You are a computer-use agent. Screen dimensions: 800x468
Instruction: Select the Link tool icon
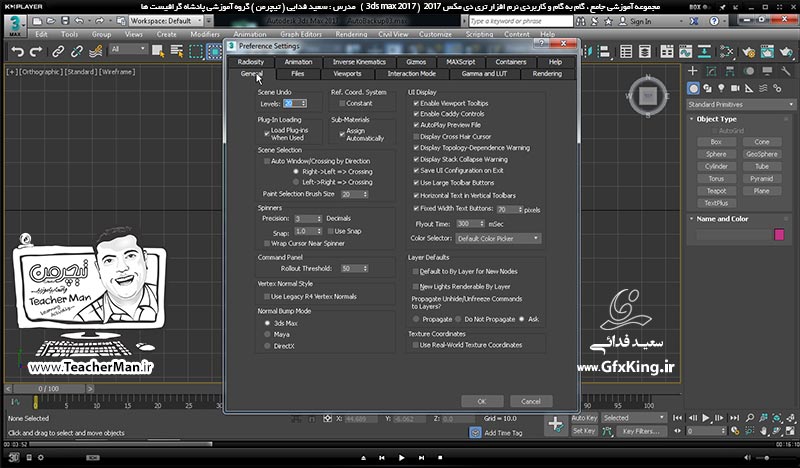coord(58,52)
